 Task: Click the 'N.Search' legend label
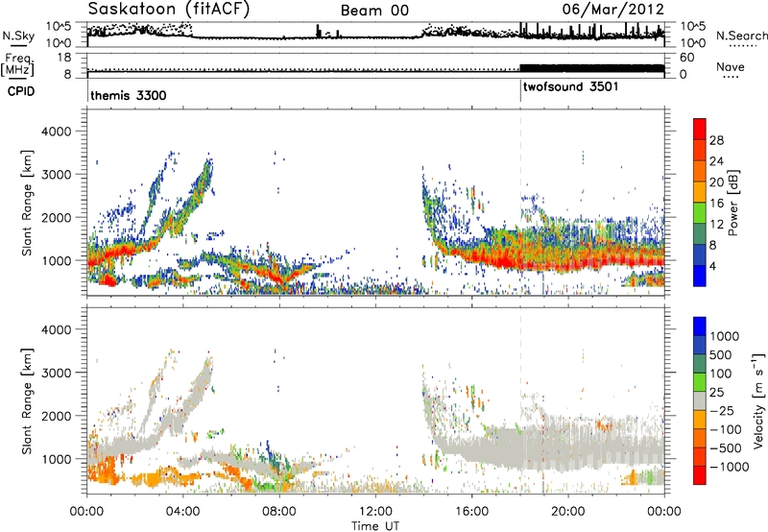741,36
